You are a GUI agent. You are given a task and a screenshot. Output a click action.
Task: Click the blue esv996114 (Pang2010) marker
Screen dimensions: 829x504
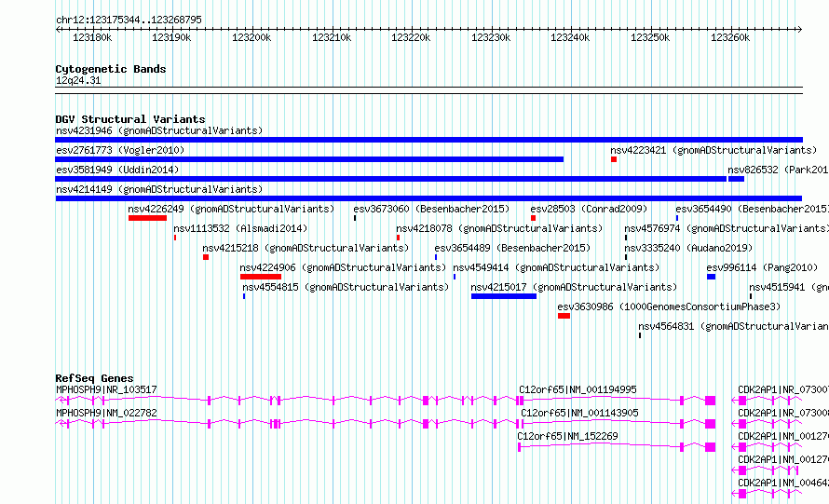711,277
